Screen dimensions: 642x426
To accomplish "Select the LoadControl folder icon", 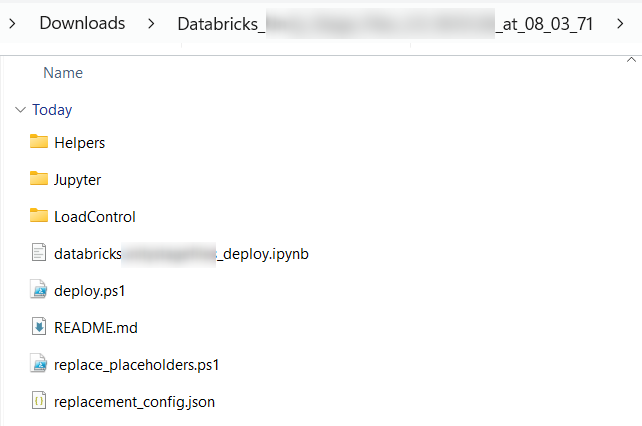I will [39, 216].
